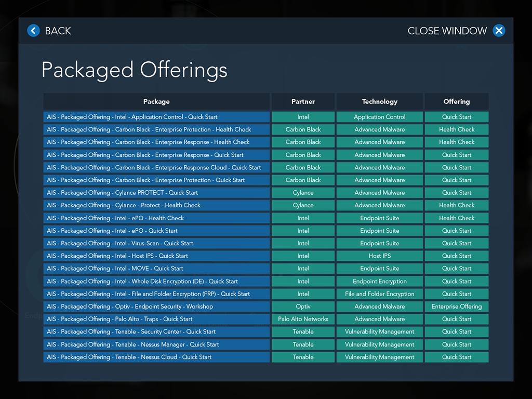
Task: Click Partner cell in Intel Host IPS row
Action: click(x=303, y=256)
